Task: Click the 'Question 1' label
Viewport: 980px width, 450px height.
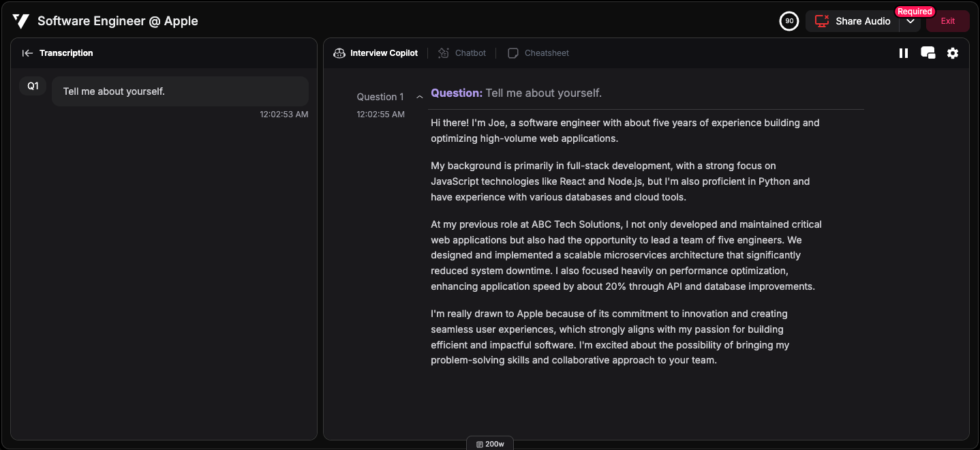Action: click(x=380, y=97)
